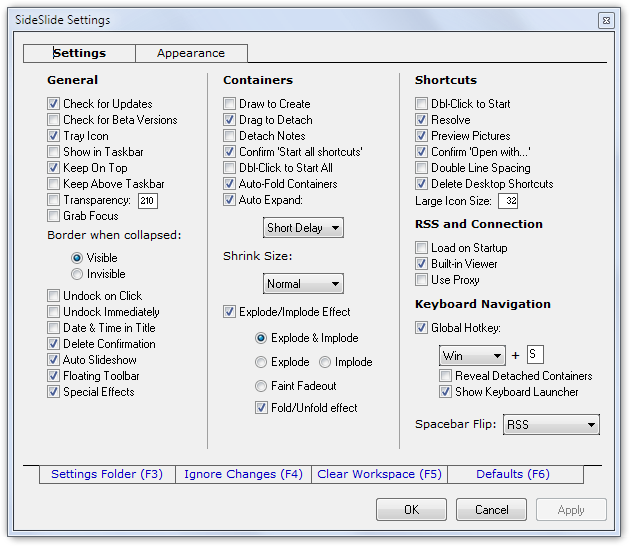Enable Reveal Detached Containers
The height and width of the screenshot is (546, 631).
(x=445, y=376)
